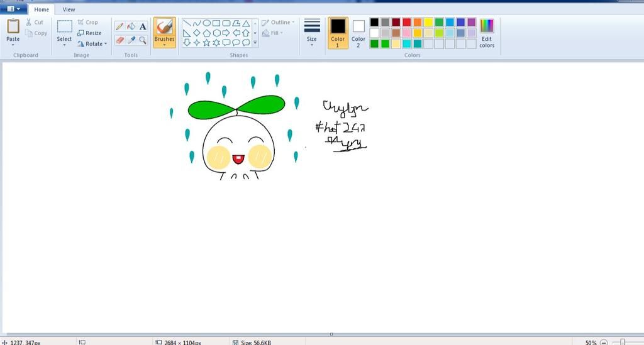Screen dimensions: 644x345
Task: Click the Paste clipboard icon
Action: [x=13, y=26]
